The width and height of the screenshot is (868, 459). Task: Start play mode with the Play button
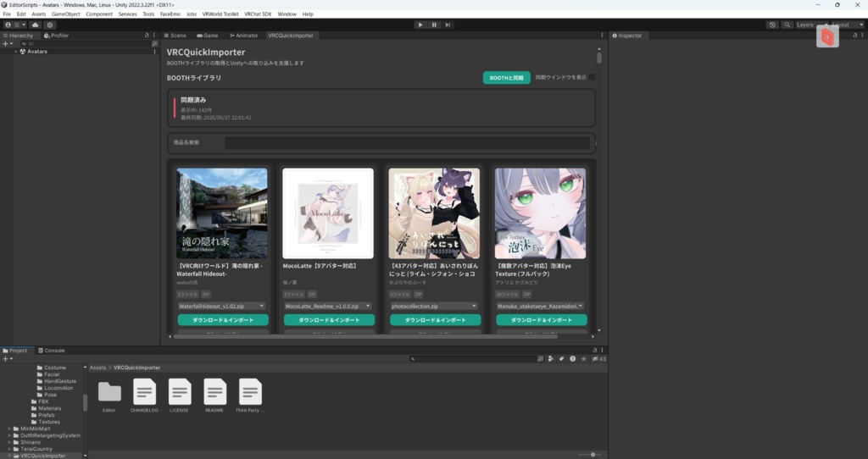click(x=420, y=25)
